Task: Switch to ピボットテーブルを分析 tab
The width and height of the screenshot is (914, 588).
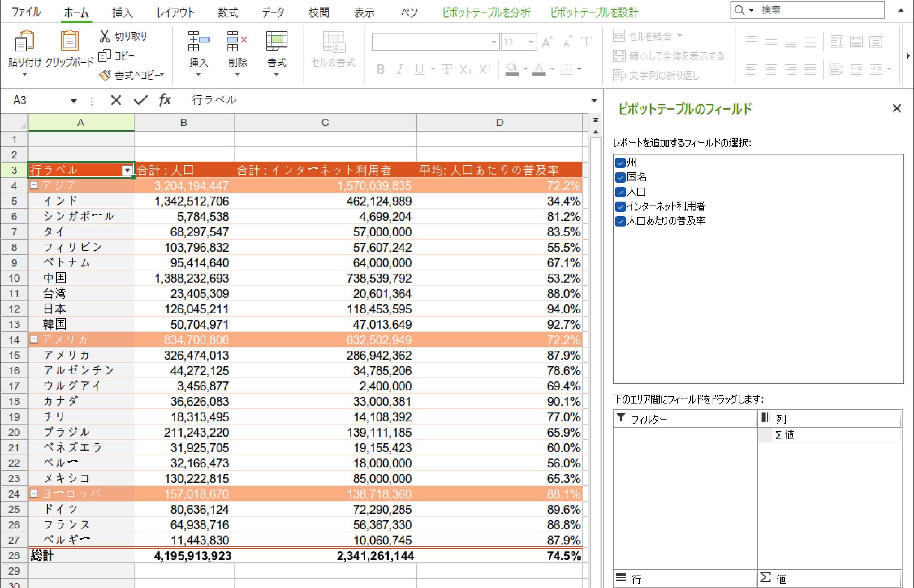Action: pyautogui.click(x=486, y=12)
